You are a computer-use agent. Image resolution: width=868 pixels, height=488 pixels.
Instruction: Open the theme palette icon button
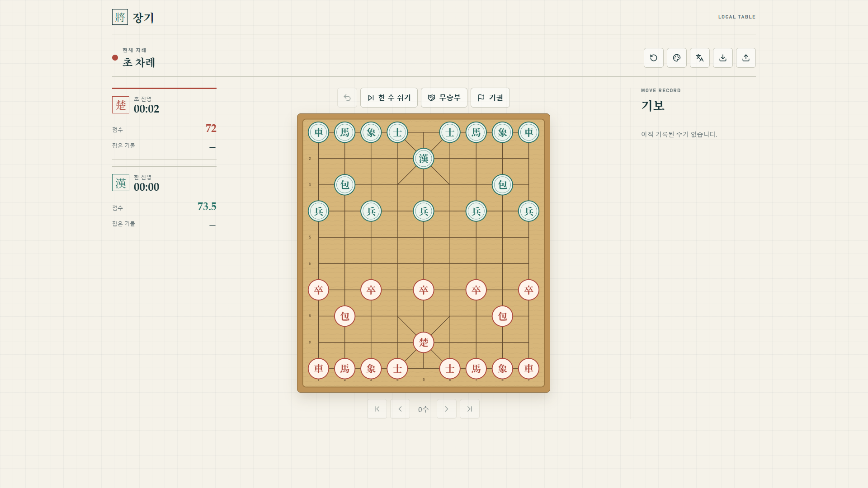pyautogui.click(x=676, y=58)
